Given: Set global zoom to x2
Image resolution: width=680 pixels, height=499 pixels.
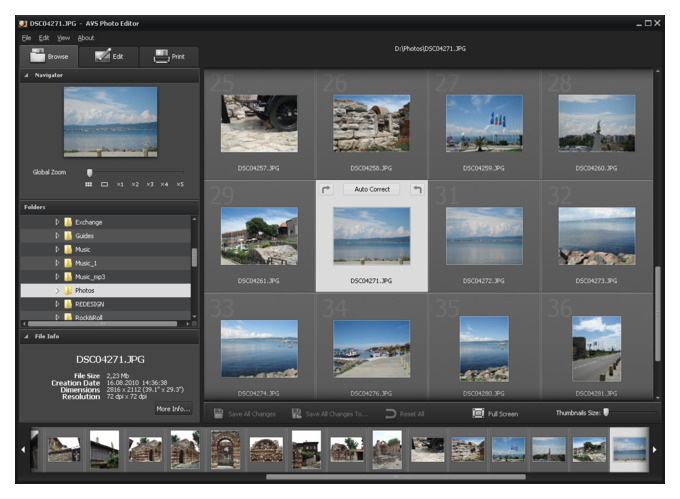Looking at the screenshot, I should pyautogui.click(x=135, y=184).
